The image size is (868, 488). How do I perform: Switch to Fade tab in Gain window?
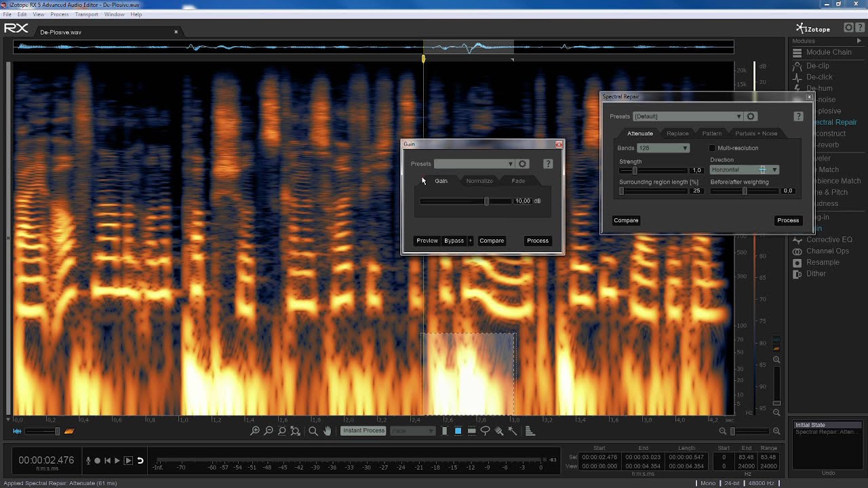pos(518,181)
